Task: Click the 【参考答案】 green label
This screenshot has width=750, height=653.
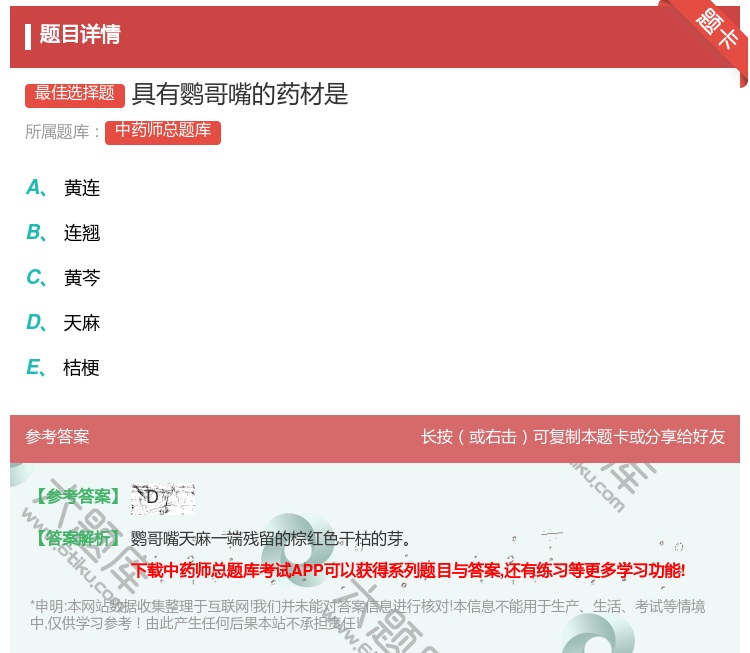Action: [x=78, y=497]
